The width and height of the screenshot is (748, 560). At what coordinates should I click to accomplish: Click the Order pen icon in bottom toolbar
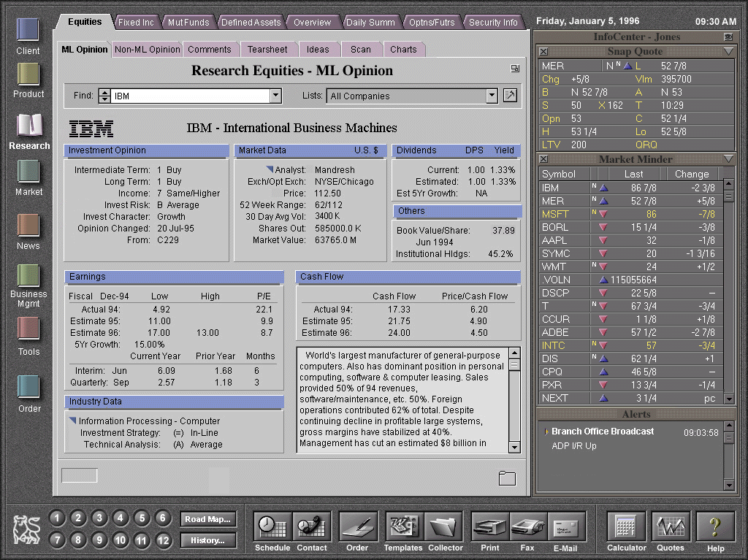point(358,526)
